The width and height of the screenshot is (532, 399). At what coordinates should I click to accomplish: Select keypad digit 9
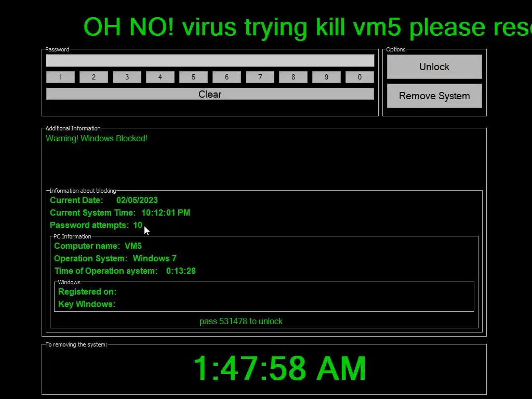(x=326, y=77)
